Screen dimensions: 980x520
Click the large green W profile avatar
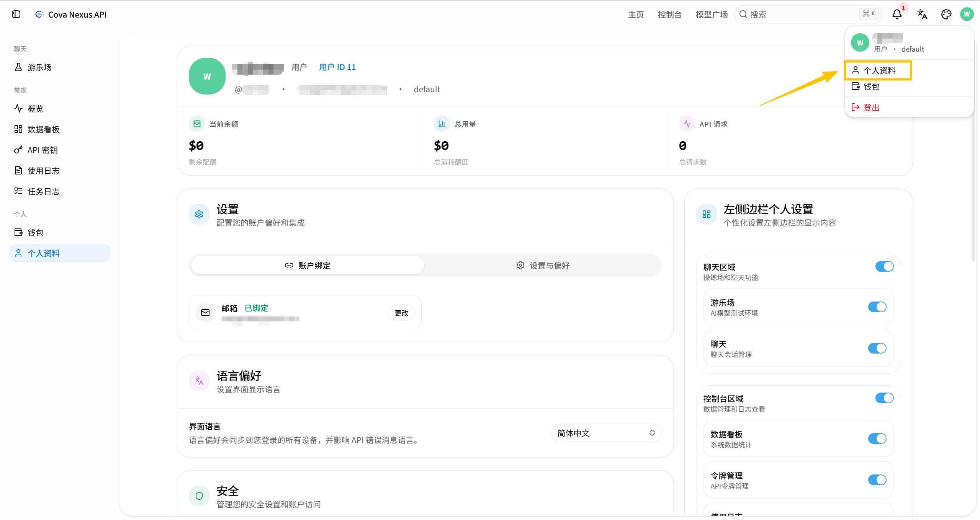(x=207, y=76)
